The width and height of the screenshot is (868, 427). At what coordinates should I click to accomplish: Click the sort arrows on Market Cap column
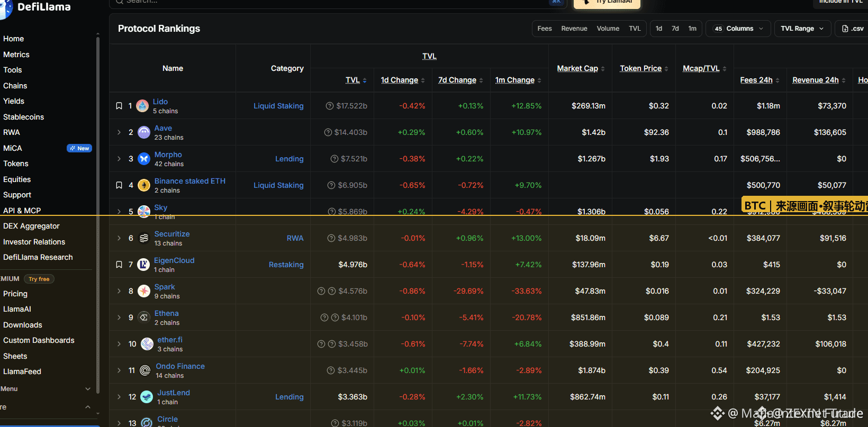click(603, 69)
